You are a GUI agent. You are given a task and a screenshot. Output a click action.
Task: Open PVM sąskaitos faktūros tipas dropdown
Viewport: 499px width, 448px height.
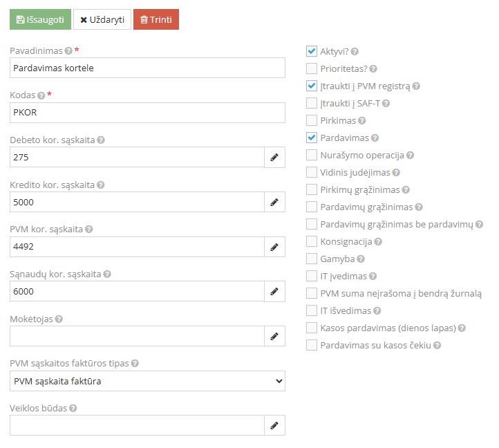click(x=147, y=381)
